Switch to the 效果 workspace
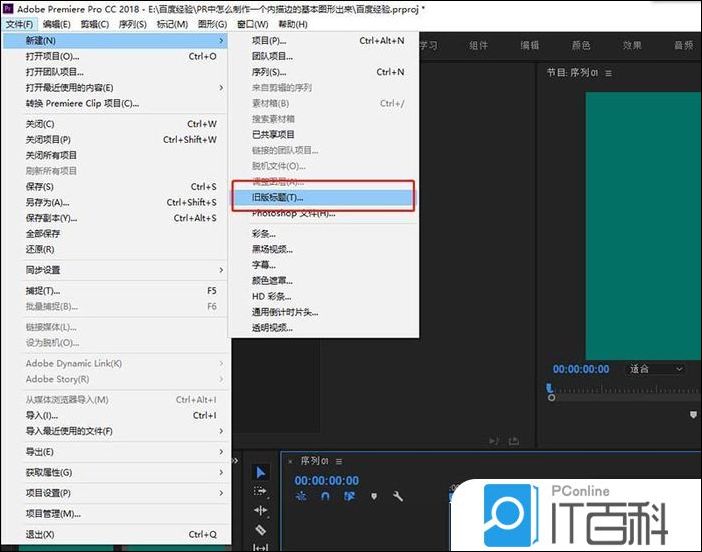Image resolution: width=702 pixels, height=552 pixels. click(632, 46)
